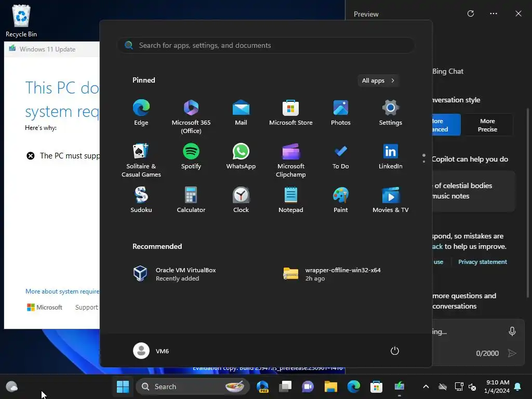The width and height of the screenshot is (532, 399).
Task: Select More Balanced conversation style
Action: click(x=446, y=125)
